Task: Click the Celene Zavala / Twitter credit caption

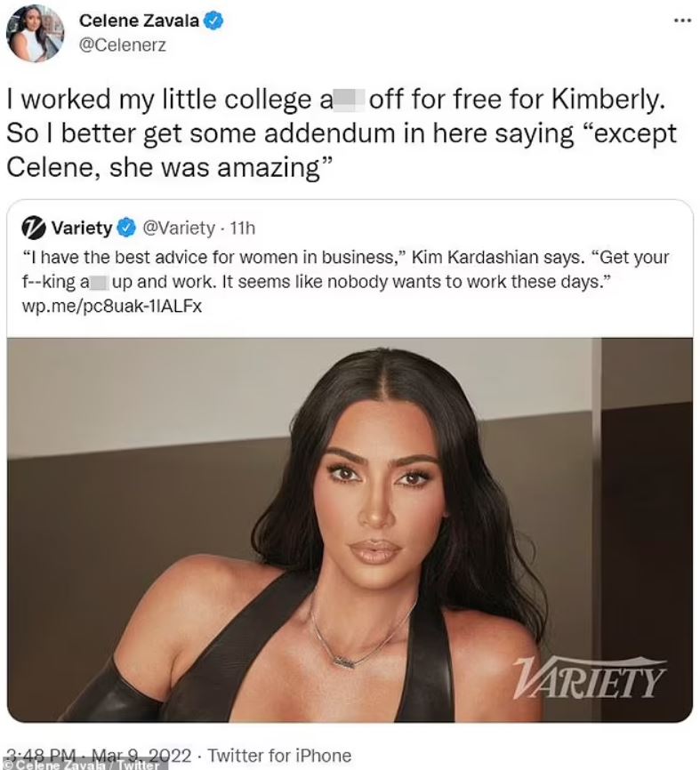Action: coord(81,765)
